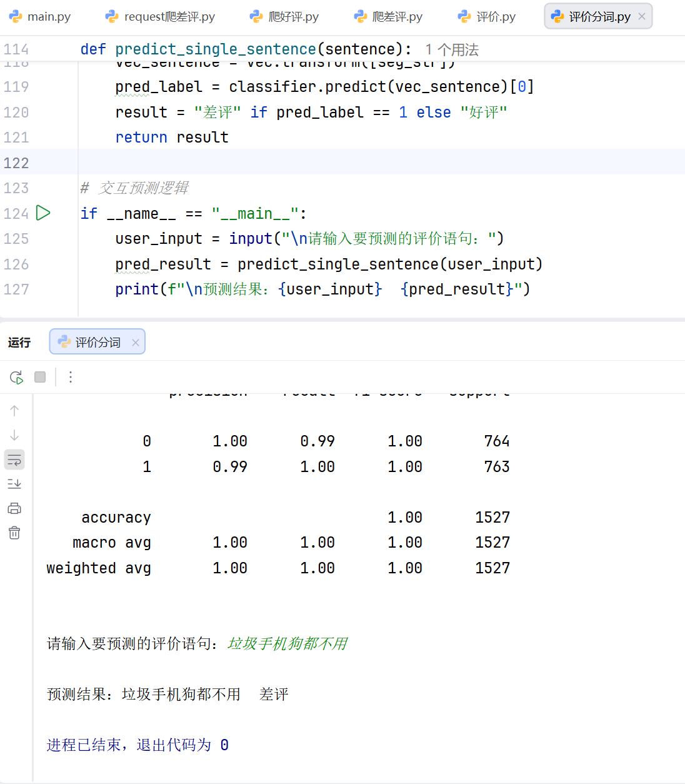Image resolution: width=685 pixels, height=784 pixels.
Task: Click the 'weighted avg' row label
Action: [x=99, y=568]
